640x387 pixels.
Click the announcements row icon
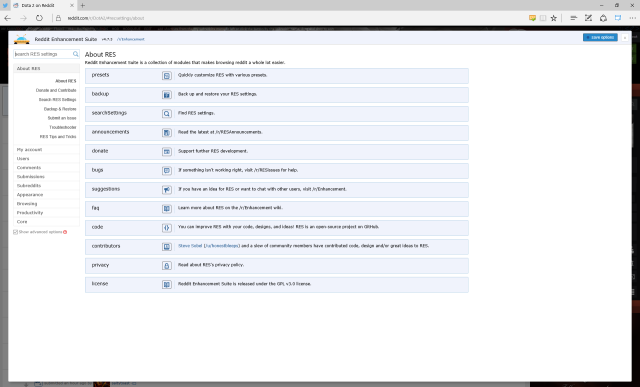pos(167,133)
